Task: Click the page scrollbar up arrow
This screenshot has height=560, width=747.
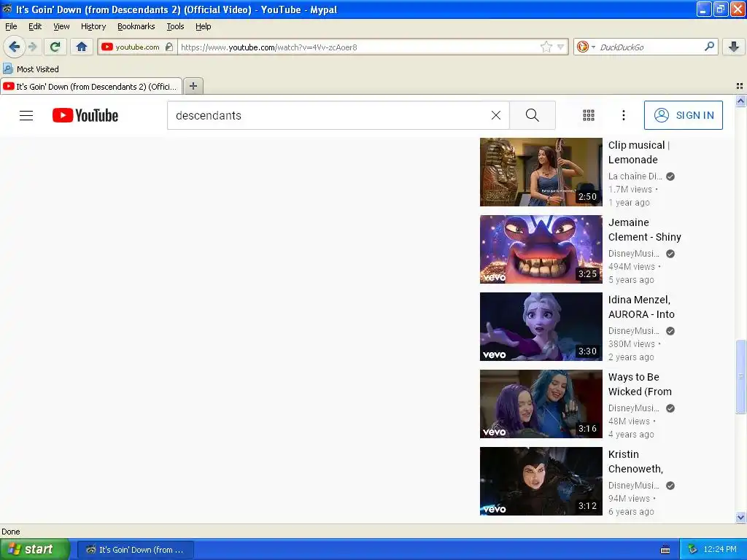Action: [740, 101]
